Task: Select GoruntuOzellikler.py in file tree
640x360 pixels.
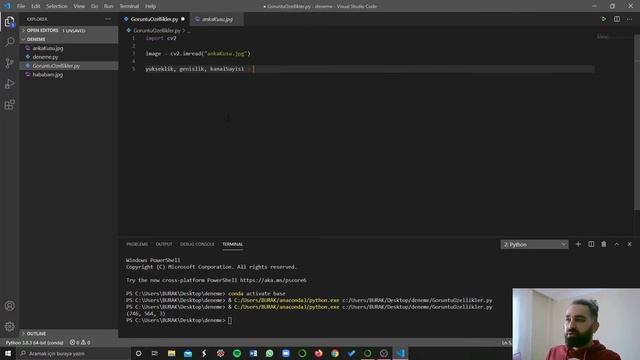Action: tap(69, 66)
